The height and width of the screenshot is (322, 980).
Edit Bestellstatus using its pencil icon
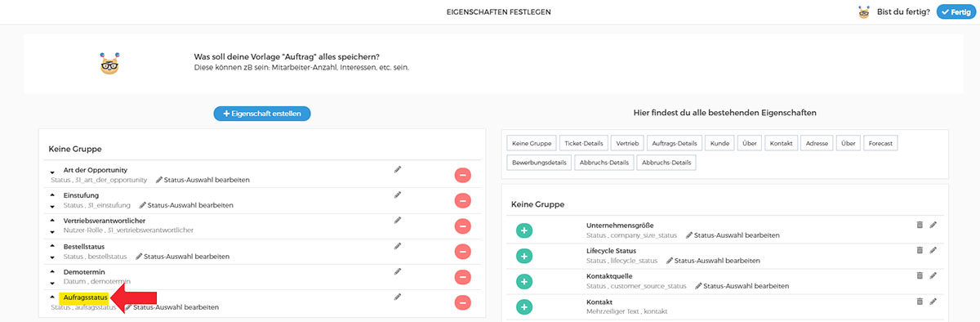tap(398, 246)
